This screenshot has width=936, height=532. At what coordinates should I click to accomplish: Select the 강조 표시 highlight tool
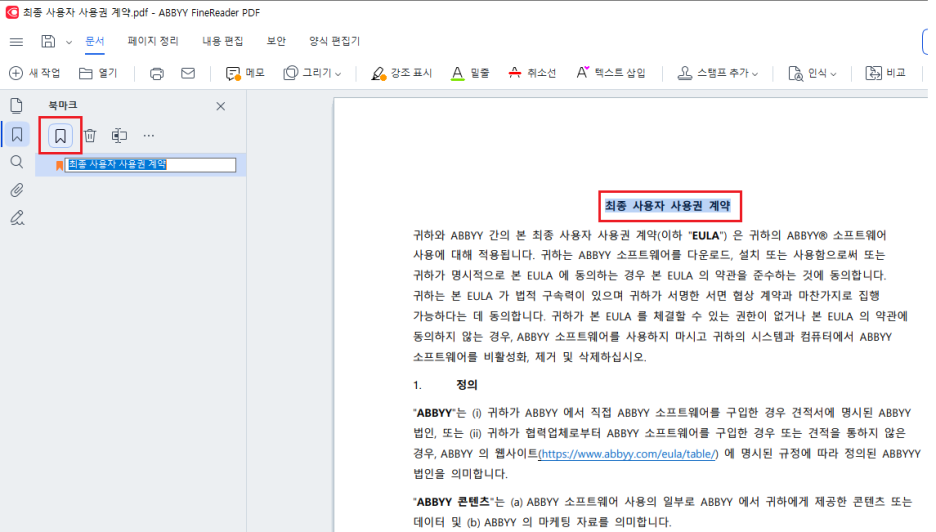401,73
